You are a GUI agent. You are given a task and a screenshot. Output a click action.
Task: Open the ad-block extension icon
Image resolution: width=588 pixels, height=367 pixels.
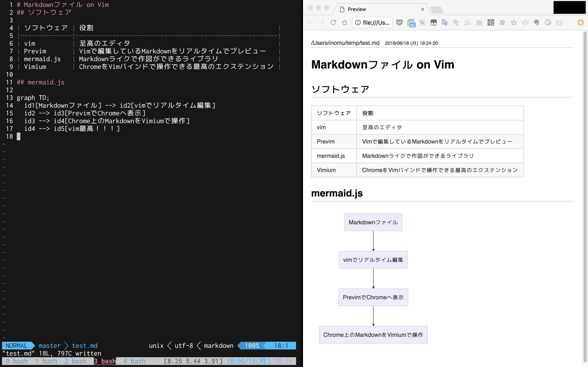[x=502, y=22]
